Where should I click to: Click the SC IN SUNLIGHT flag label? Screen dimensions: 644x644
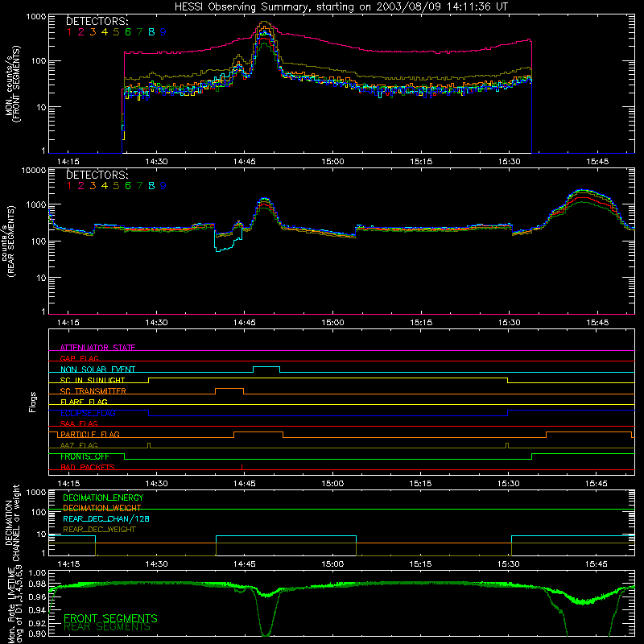coord(93,380)
